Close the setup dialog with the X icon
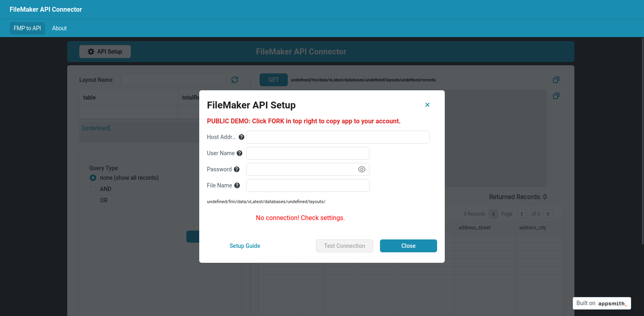The height and width of the screenshot is (316, 644). pos(427,105)
